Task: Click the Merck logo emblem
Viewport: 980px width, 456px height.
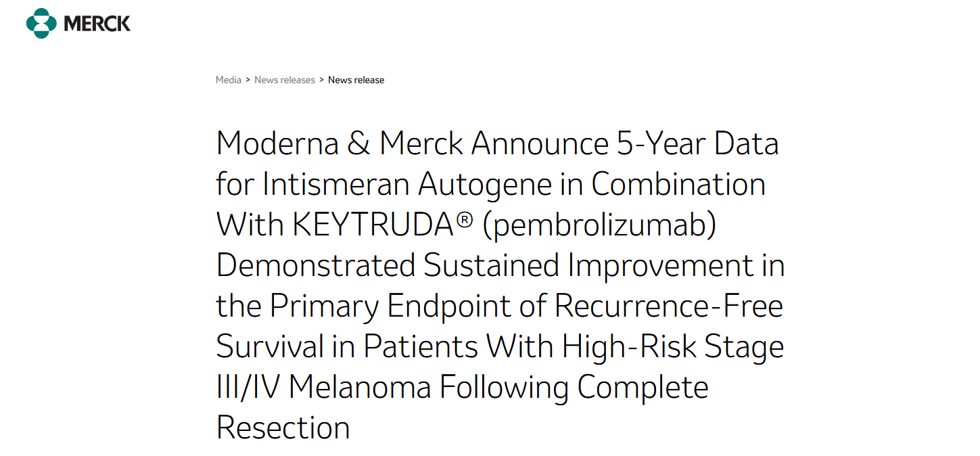Action: pos(41,24)
